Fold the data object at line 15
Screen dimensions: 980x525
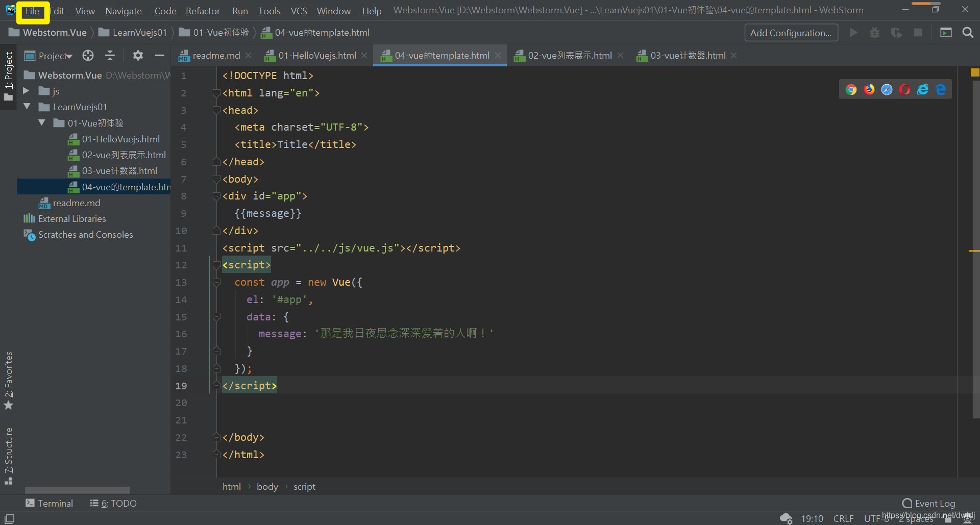point(216,317)
